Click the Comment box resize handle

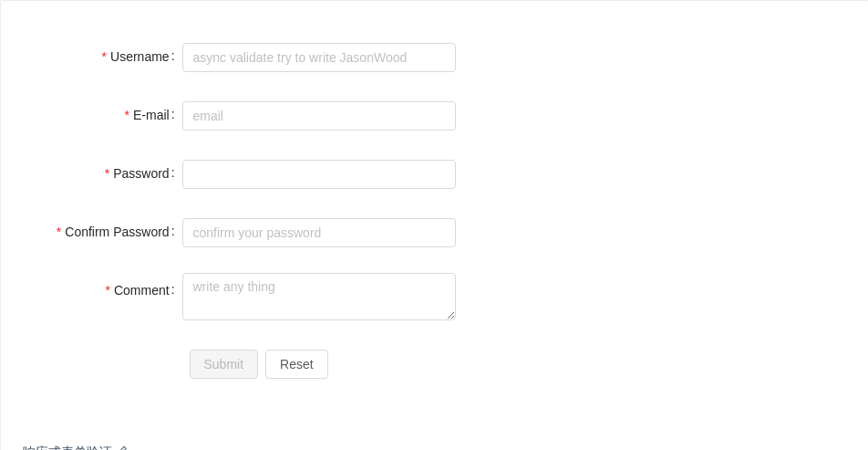(450, 315)
